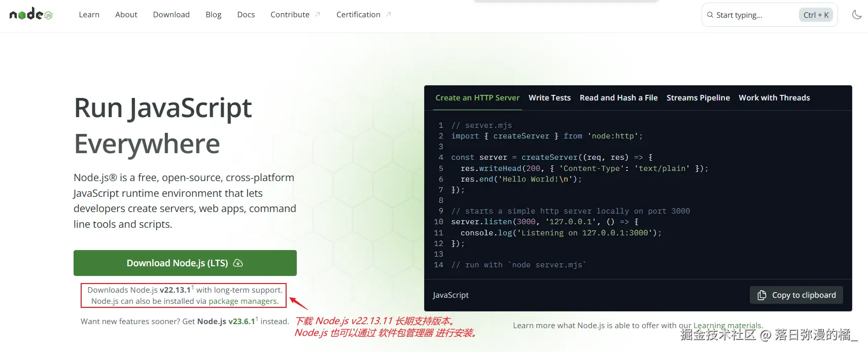868x352 pixels.
Task: Click the Ctrl + K shortcut badge
Action: (x=816, y=15)
